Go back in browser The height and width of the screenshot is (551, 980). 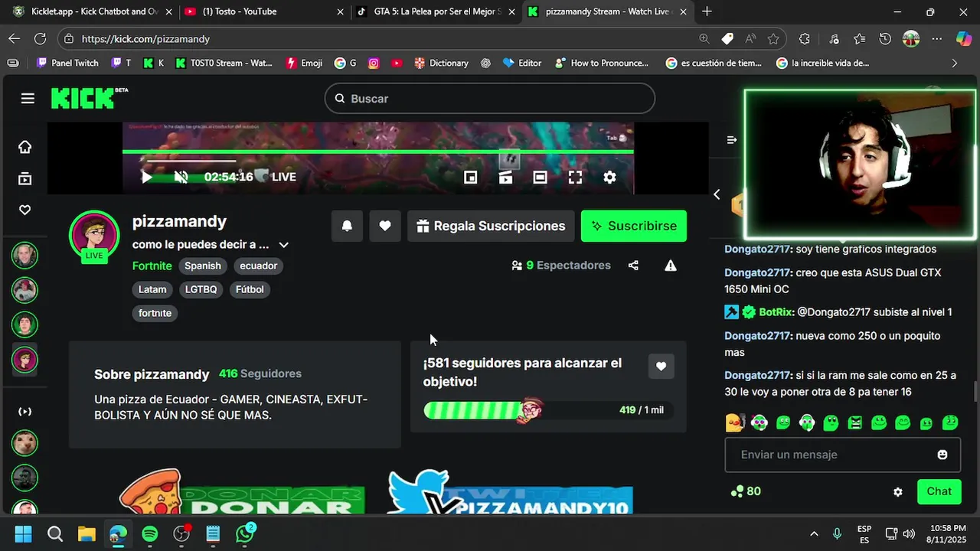click(15, 38)
